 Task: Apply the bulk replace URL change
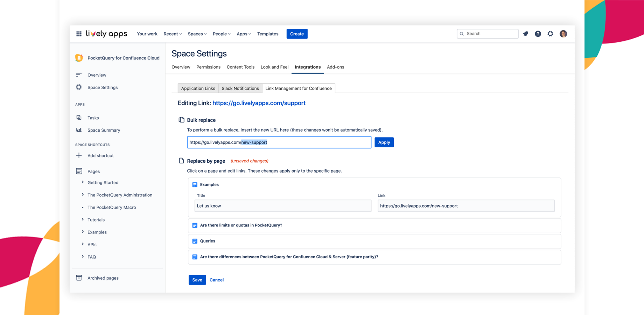pyautogui.click(x=384, y=142)
